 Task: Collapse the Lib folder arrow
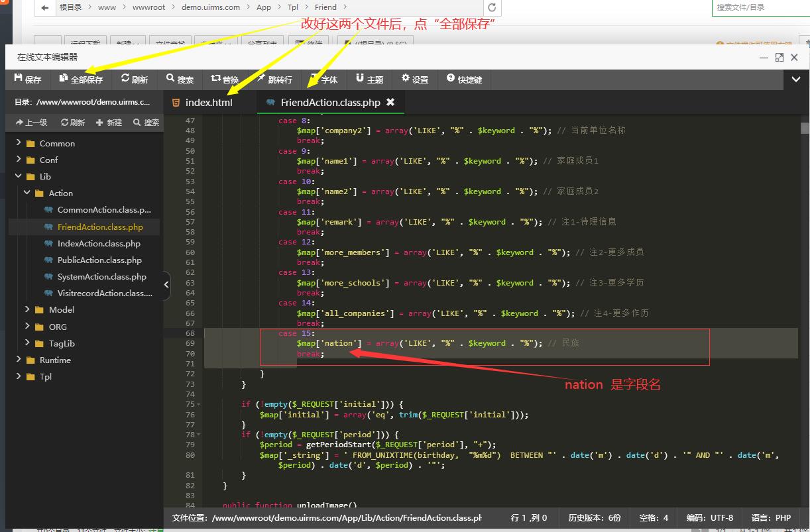[x=18, y=176]
